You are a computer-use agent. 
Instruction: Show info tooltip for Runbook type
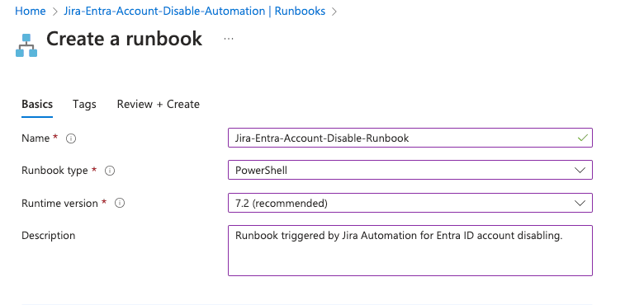point(110,171)
